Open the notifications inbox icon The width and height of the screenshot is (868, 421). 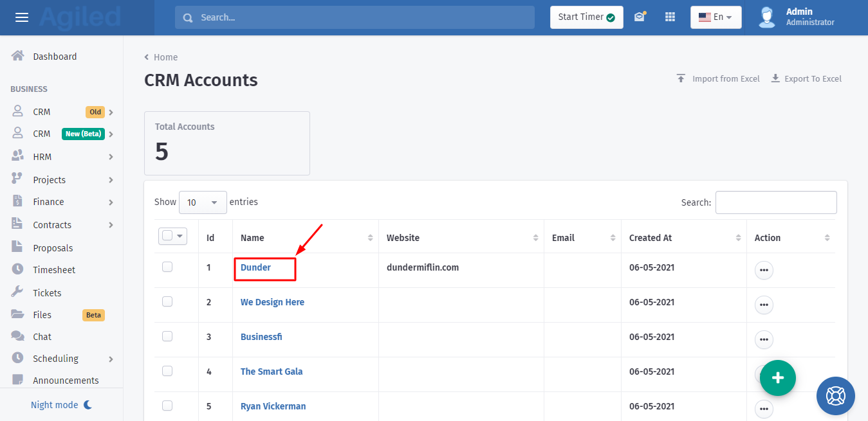[x=639, y=17]
